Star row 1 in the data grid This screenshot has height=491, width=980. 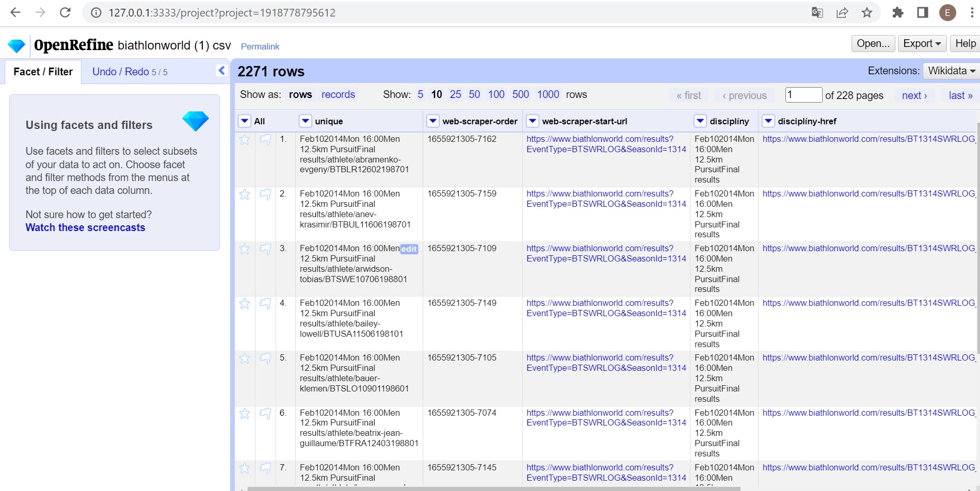tap(245, 140)
